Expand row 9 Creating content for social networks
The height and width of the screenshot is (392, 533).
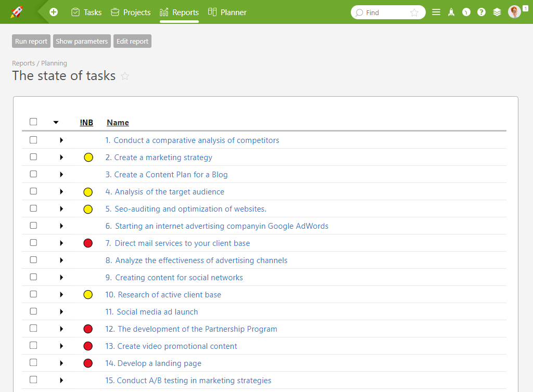pyautogui.click(x=61, y=277)
